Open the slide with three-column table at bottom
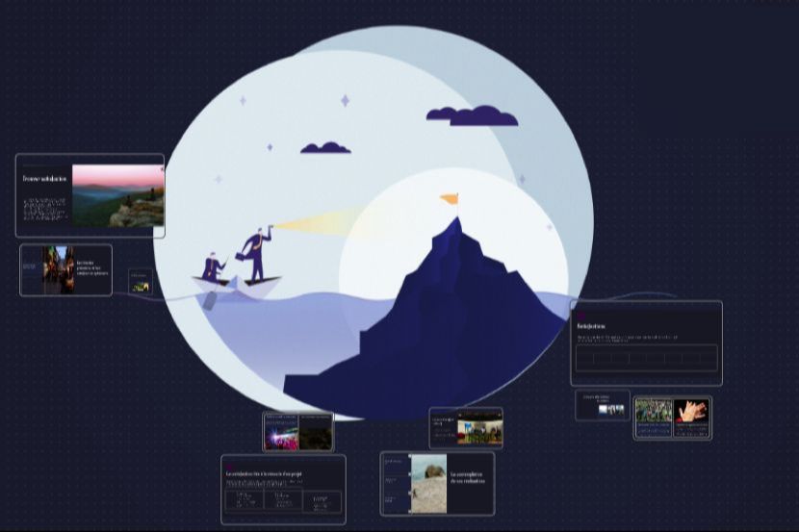This screenshot has width=799, height=532. point(283,490)
